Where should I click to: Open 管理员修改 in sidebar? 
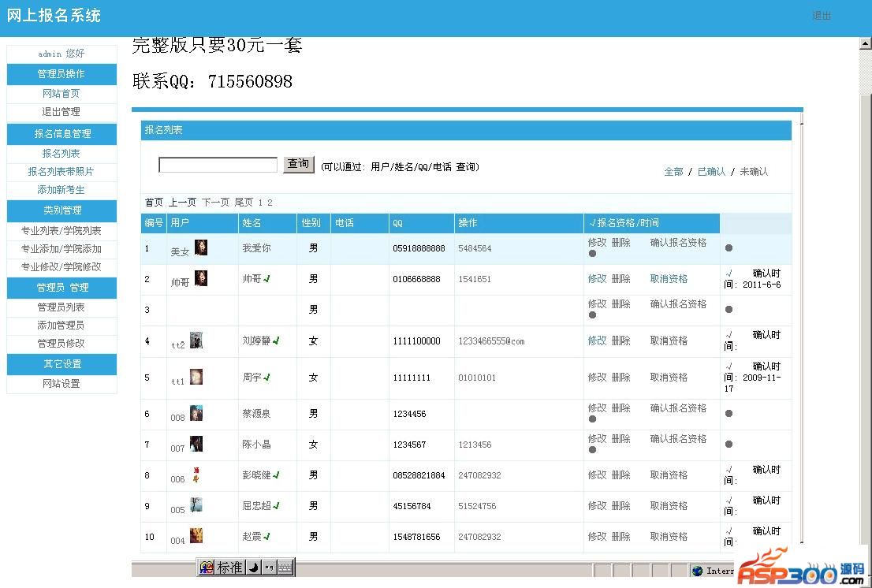point(61,344)
